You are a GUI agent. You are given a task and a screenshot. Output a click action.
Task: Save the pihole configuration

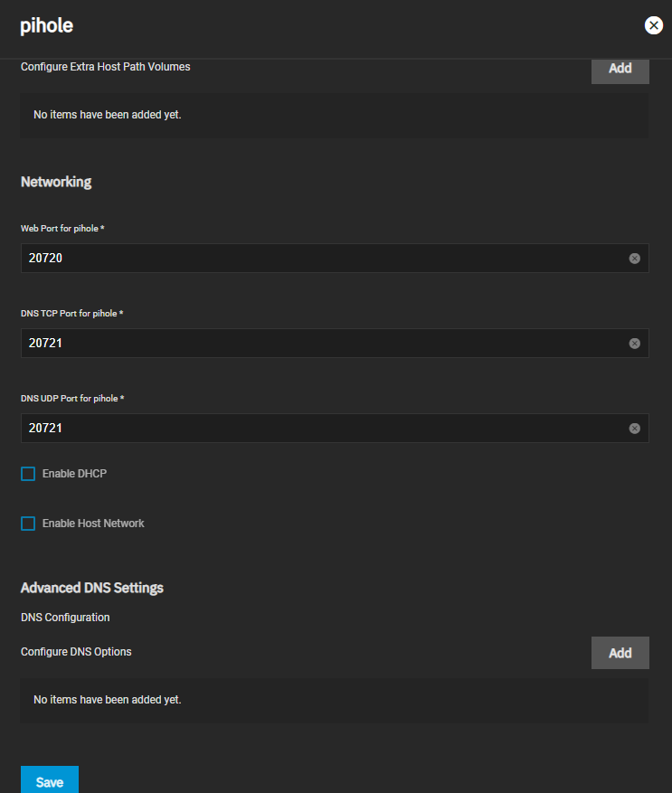coord(50,781)
